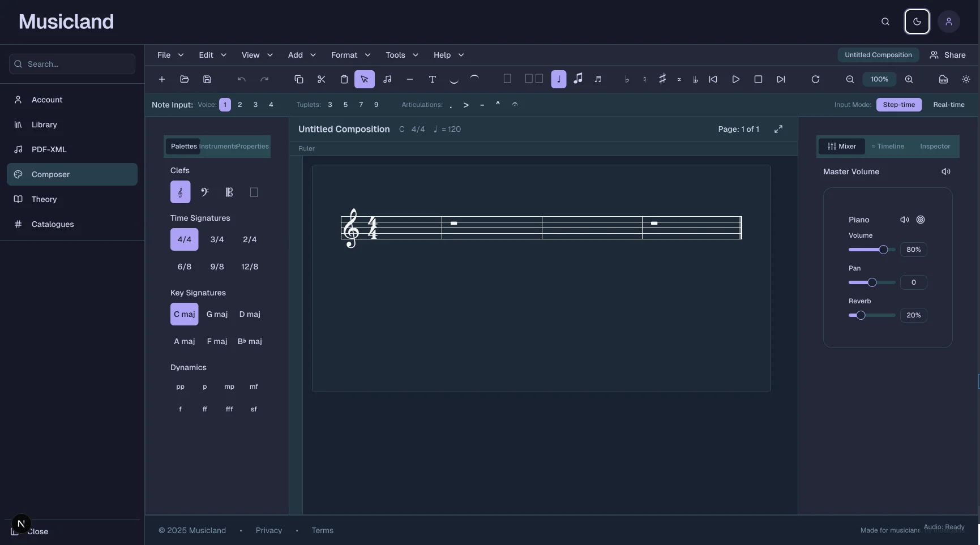Switch Input Mode to Real-time
This screenshot has width=980, height=545.
pos(949,105)
